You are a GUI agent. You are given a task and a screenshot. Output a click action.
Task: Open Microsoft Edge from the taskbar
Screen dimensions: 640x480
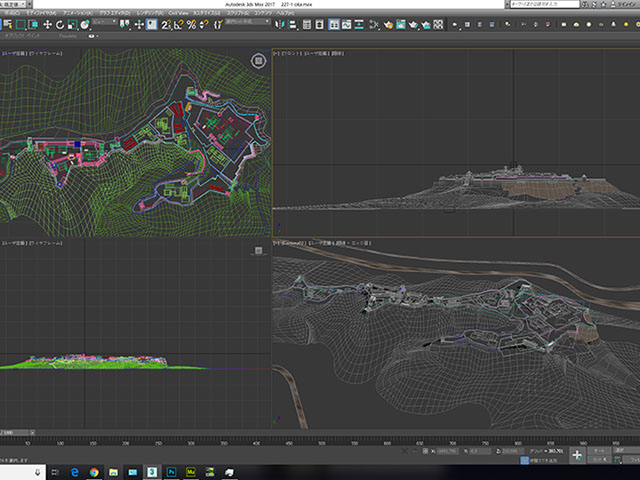click(75, 472)
